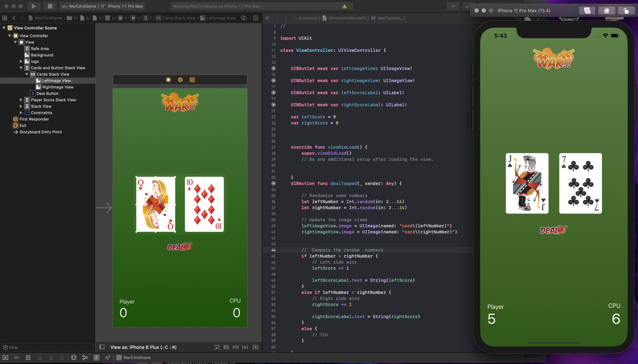Click the View as: iPhone 8 Plus button
The image size is (638, 364).
click(143, 347)
